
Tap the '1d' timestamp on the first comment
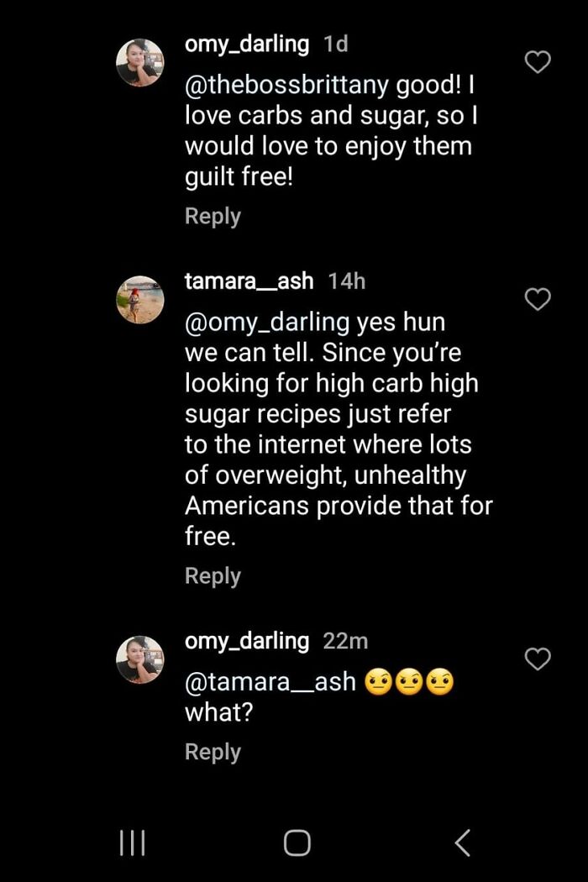coord(335,44)
